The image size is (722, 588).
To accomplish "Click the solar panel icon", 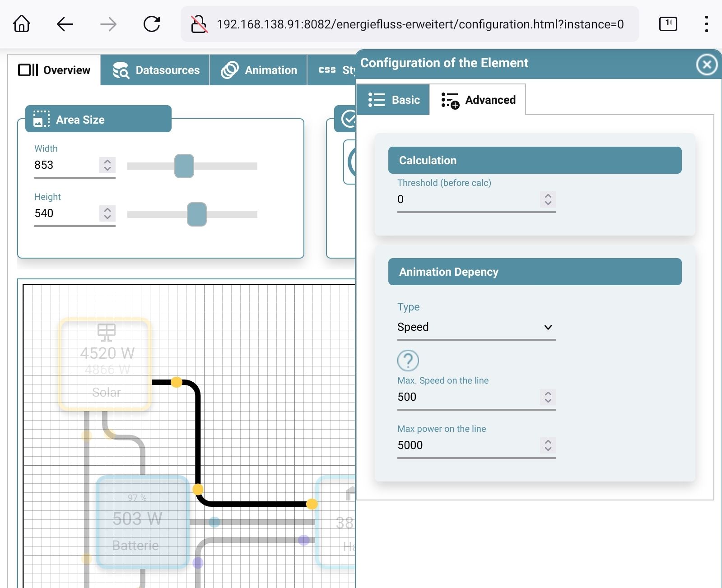I will tap(107, 333).
